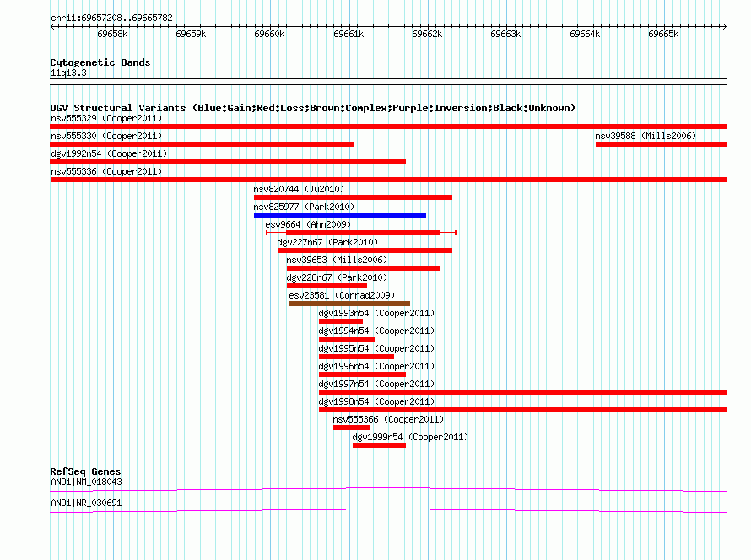This screenshot has width=751, height=560.
Task: Click the nsv555329 (Cooper2011) red variant bar
Action: click(388, 127)
